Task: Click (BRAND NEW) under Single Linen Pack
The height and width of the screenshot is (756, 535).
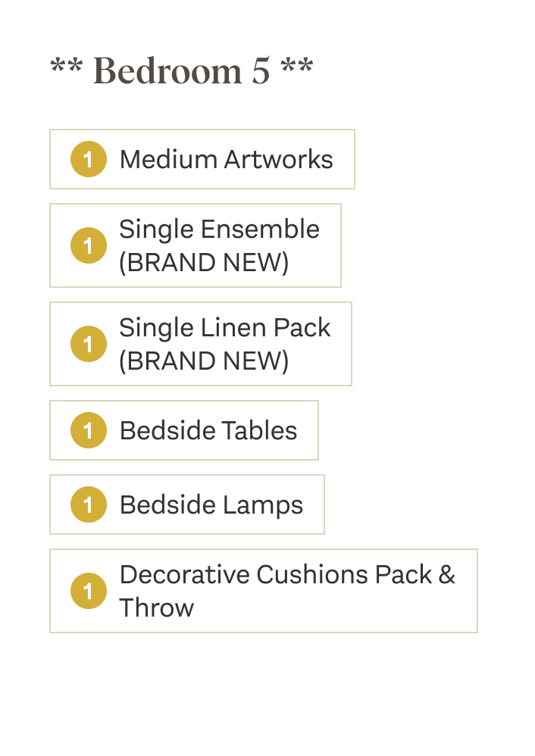Action: pyautogui.click(x=204, y=361)
